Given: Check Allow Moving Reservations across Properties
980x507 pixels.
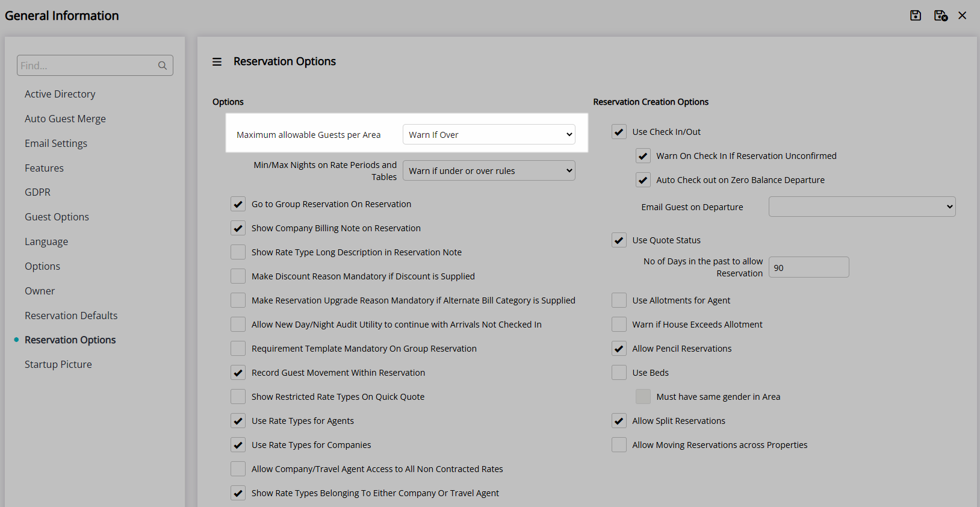Looking at the screenshot, I should click(x=619, y=445).
